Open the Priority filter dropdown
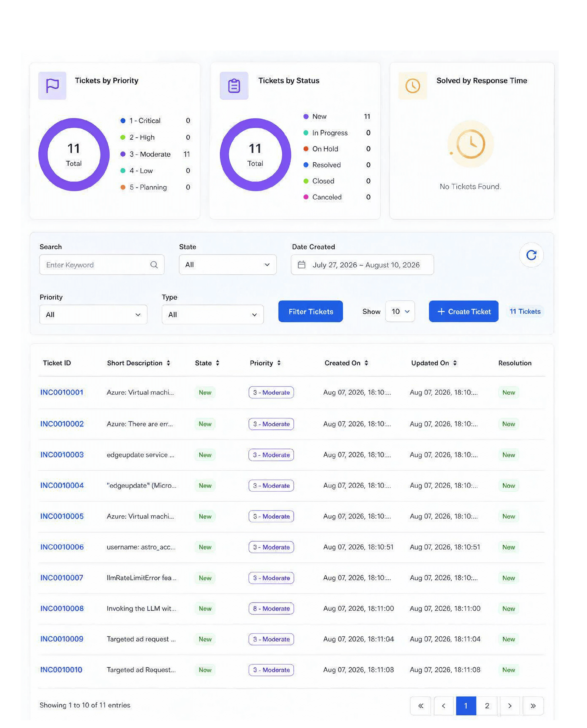The image size is (587, 728). (93, 315)
